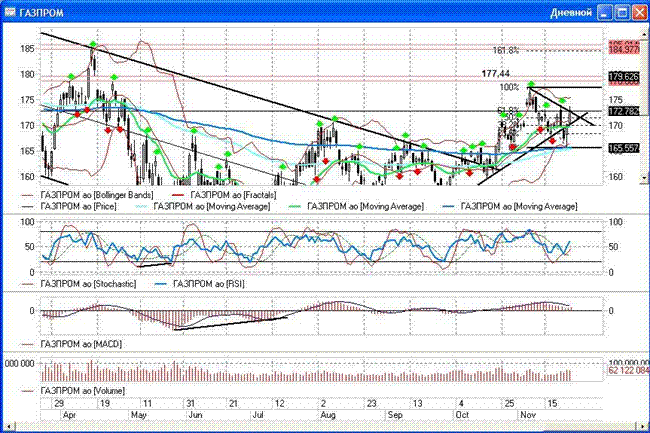Click the green fractal marker at the November high
Screen dimensions: 650x433
531,84
